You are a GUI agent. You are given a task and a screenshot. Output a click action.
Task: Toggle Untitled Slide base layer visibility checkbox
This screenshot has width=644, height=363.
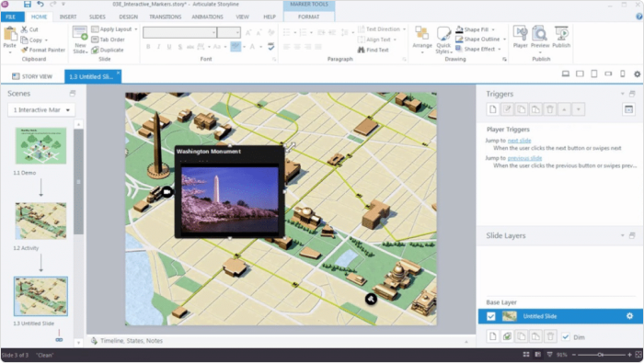click(490, 316)
